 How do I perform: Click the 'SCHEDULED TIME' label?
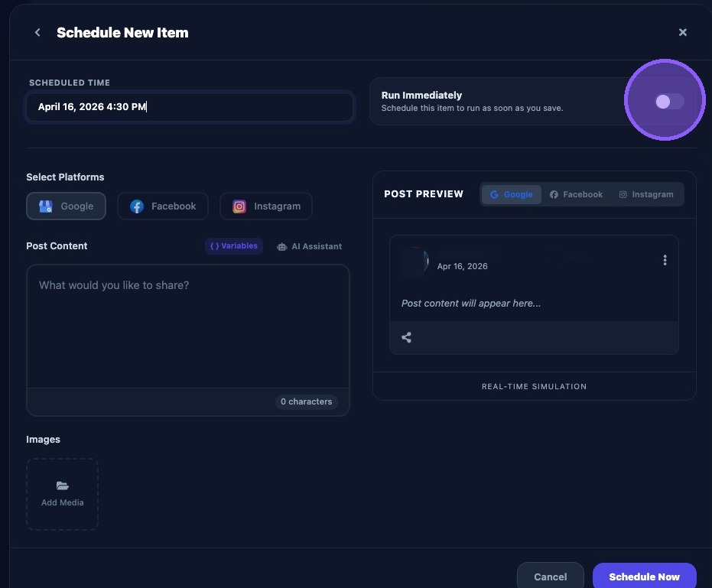tap(70, 83)
